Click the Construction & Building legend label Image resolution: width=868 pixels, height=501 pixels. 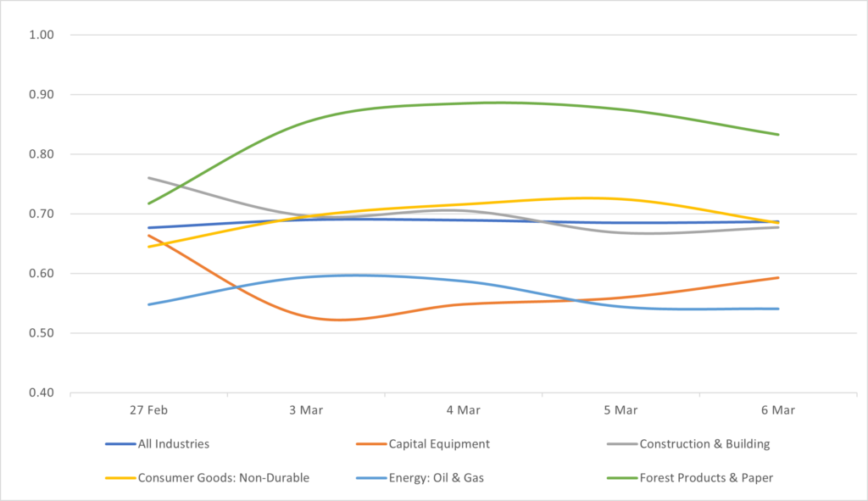[704, 443]
